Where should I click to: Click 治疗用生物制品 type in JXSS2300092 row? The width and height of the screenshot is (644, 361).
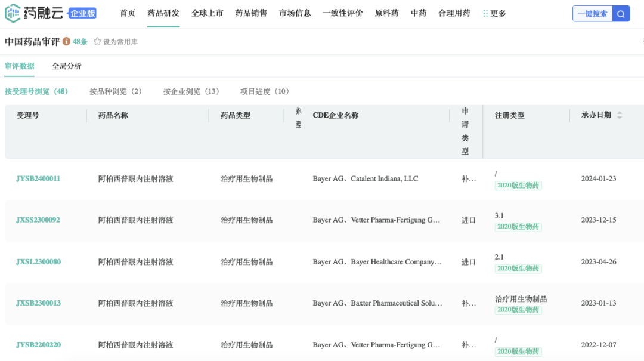tap(246, 220)
